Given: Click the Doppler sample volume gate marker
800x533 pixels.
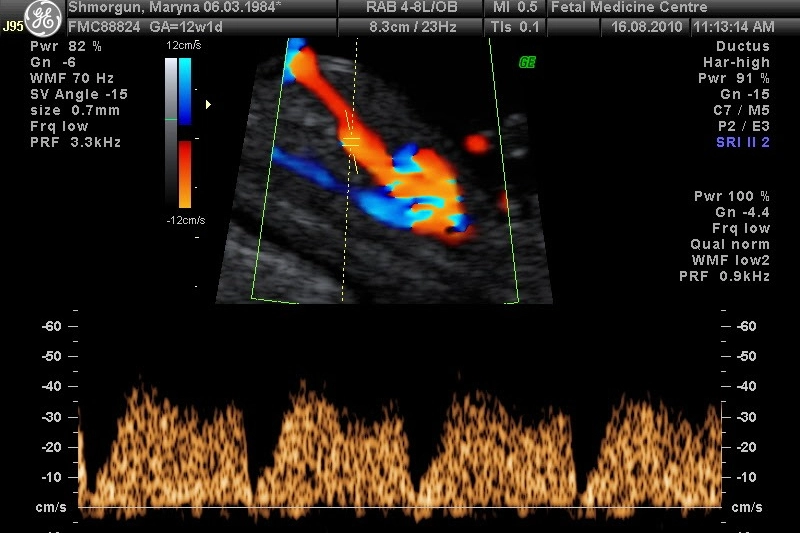Looking at the screenshot, I should point(351,142).
